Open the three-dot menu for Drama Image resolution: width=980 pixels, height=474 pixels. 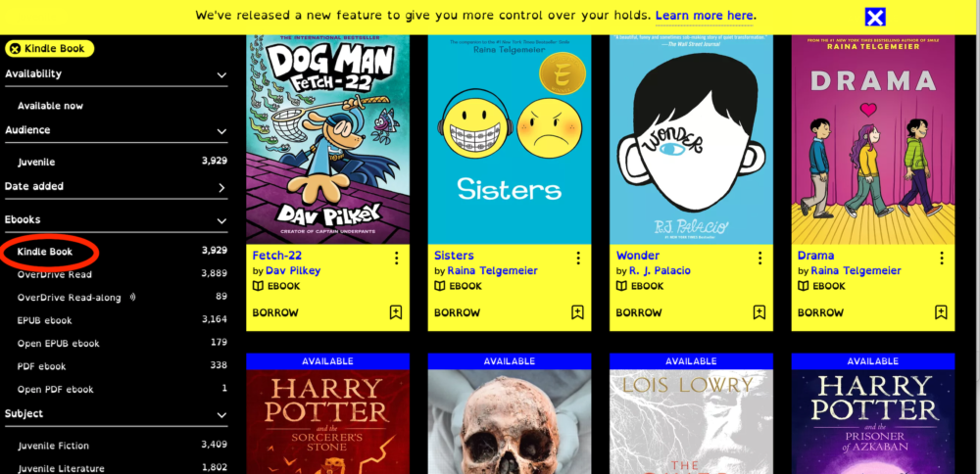(x=942, y=258)
